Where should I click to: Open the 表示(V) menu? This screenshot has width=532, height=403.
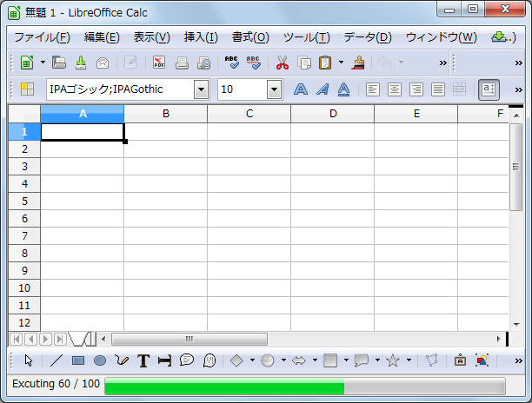151,37
